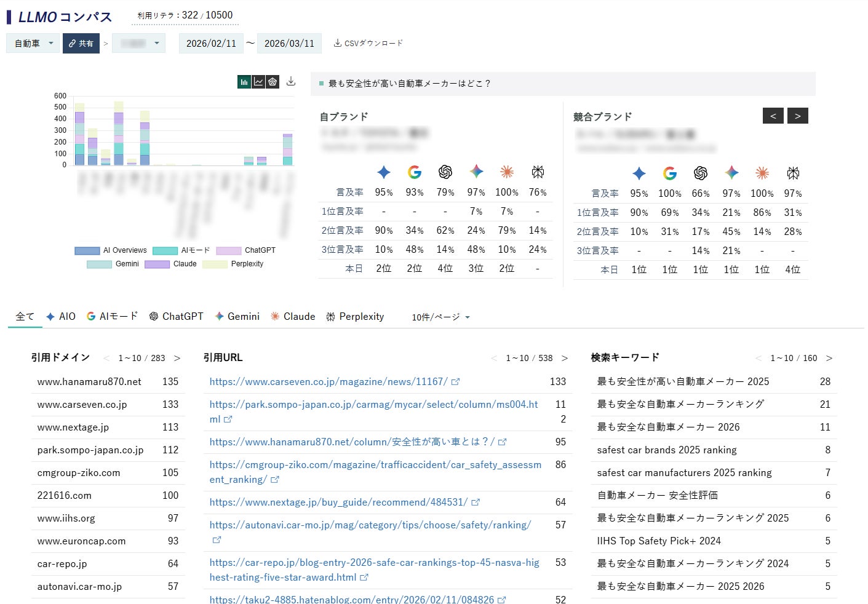868x604 pixels.
Task: Click the Perplexity icon in 自ブランド table
Action: [538, 172]
